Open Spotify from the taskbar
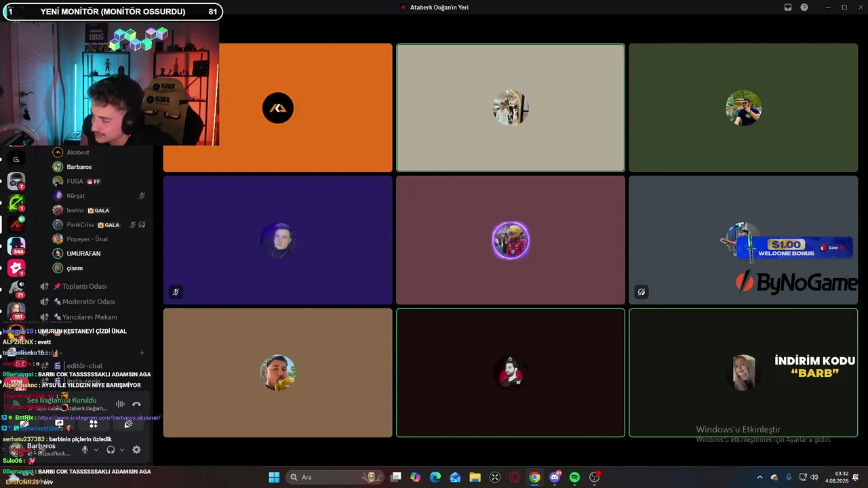868x488 pixels. point(574,477)
